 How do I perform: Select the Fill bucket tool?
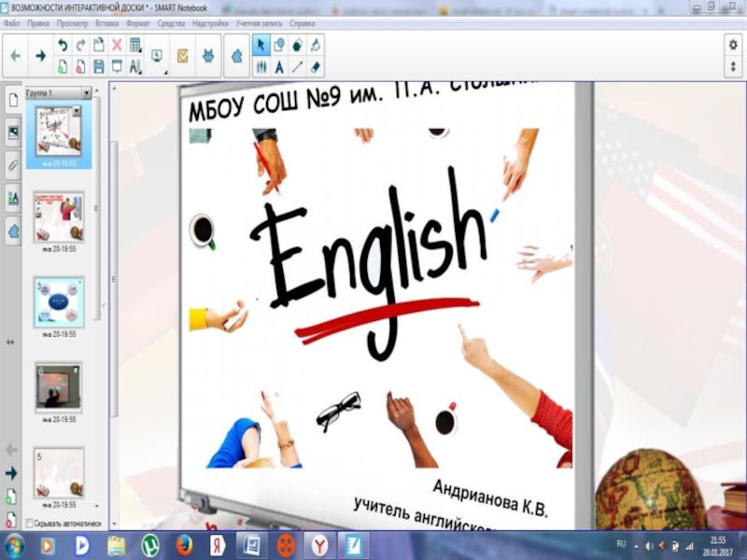click(x=316, y=45)
